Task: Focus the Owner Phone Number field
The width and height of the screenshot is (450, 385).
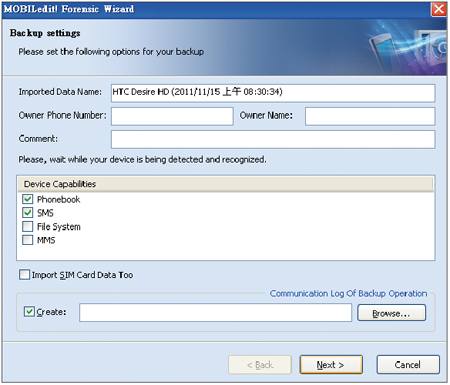Action: coord(172,116)
